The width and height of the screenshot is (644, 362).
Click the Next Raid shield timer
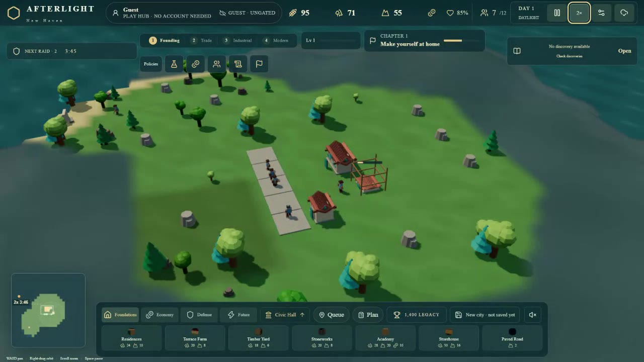71,51
